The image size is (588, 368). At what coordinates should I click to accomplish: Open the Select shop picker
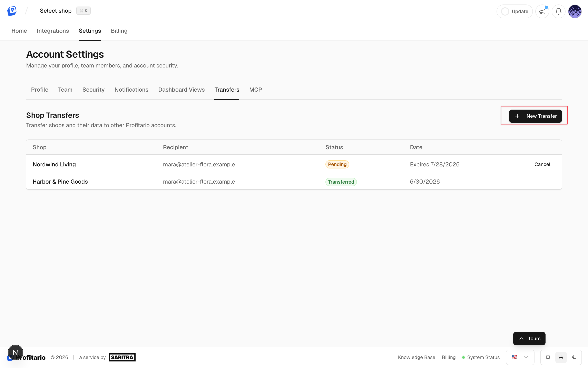coord(56,11)
